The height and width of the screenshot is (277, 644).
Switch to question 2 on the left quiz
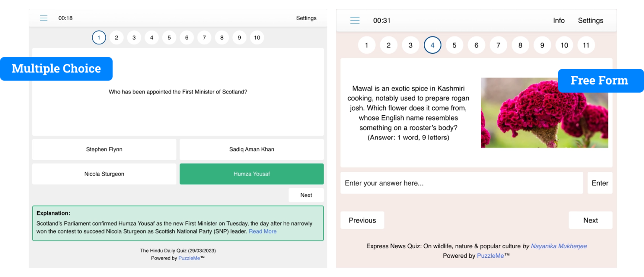point(117,37)
